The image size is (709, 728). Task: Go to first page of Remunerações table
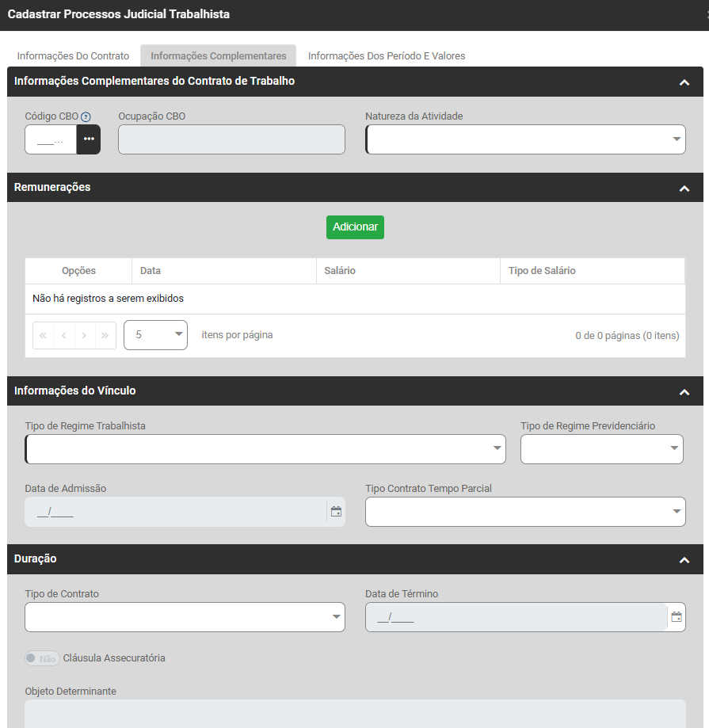click(44, 335)
